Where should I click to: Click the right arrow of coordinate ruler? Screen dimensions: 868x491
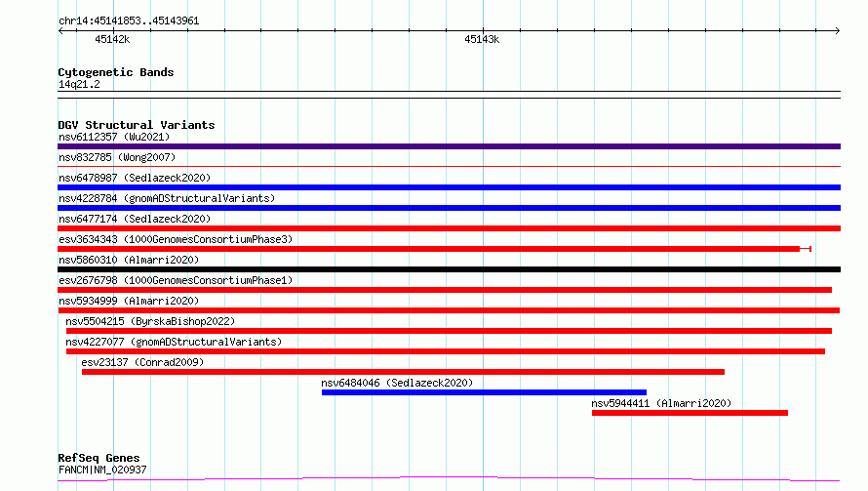pos(837,31)
